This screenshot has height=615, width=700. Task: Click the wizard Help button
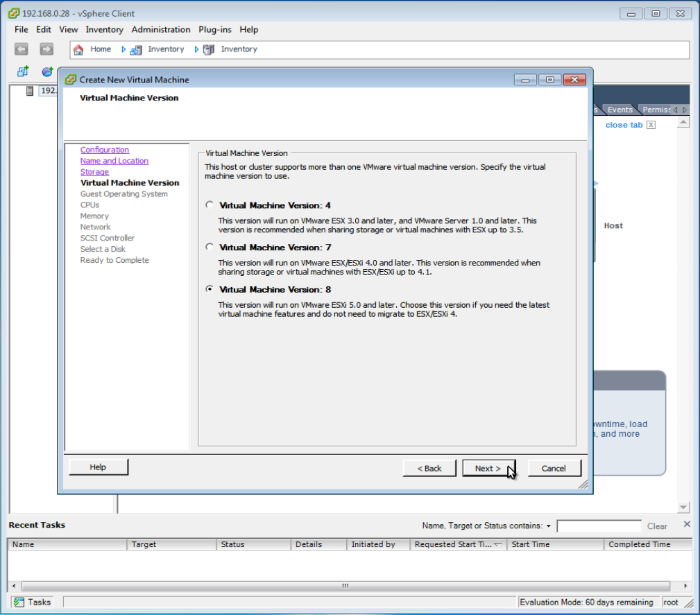[99, 467]
